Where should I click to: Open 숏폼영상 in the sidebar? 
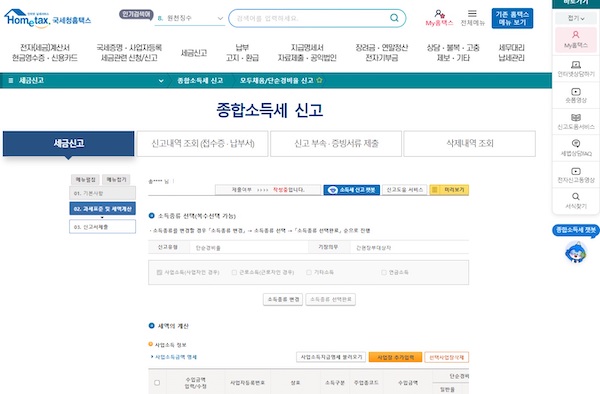point(576,95)
